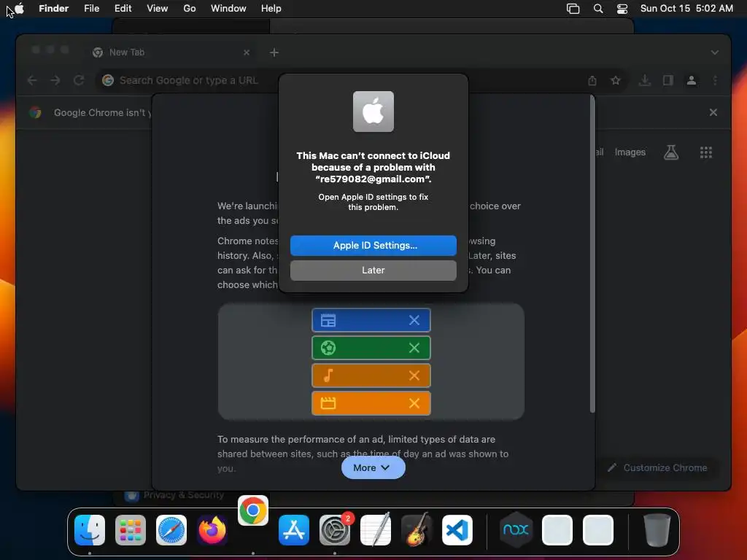The width and height of the screenshot is (747, 560).
Task: Open the Finder menu
Action: [x=53, y=8]
